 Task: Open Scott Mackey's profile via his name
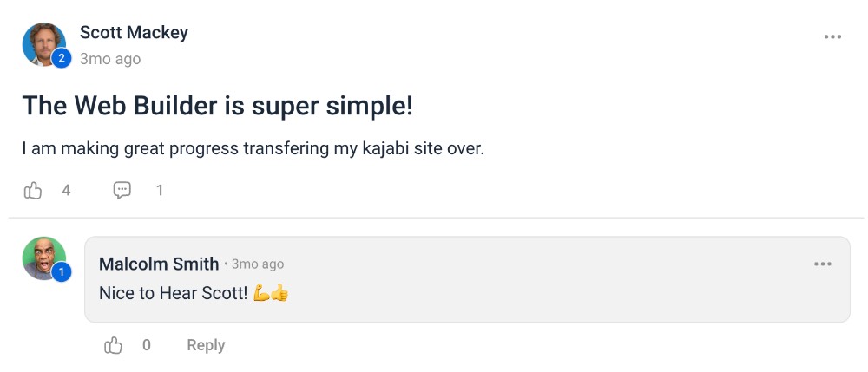click(134, 33)
